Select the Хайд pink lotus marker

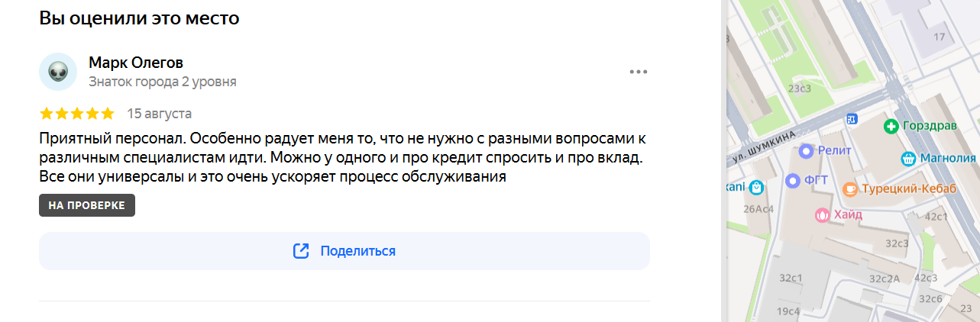(x=821, y=215)
